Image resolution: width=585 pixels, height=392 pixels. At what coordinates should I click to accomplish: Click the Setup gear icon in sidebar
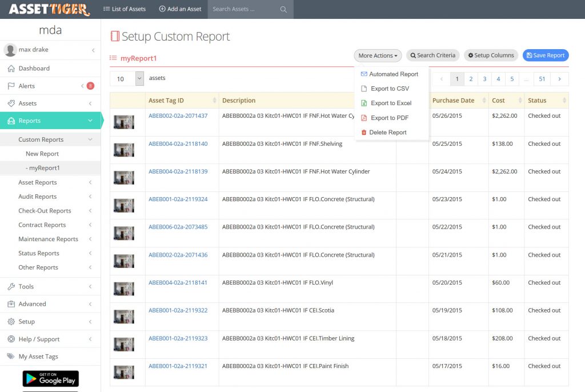click(11, 322)
